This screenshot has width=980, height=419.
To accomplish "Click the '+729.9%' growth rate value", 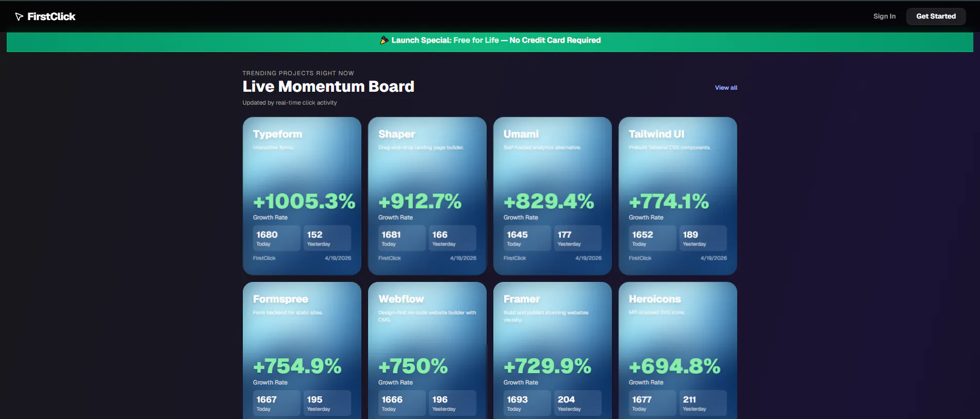I will click(x=547, y=366).
